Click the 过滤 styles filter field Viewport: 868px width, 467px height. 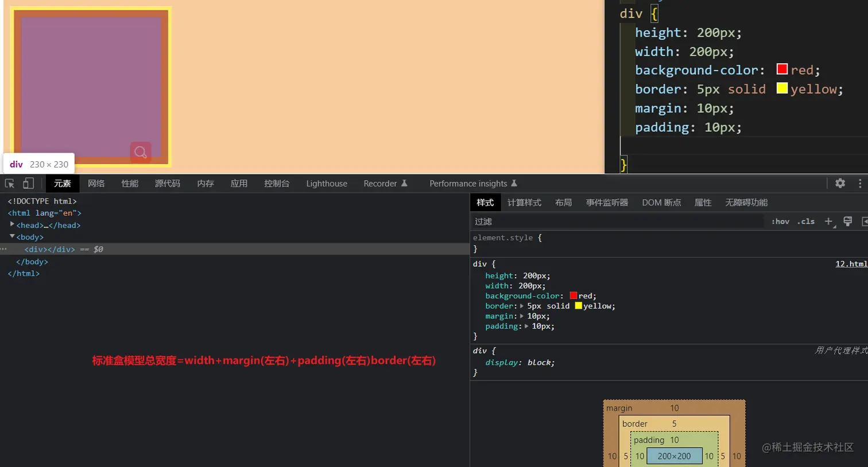click(x=617, y=221)
